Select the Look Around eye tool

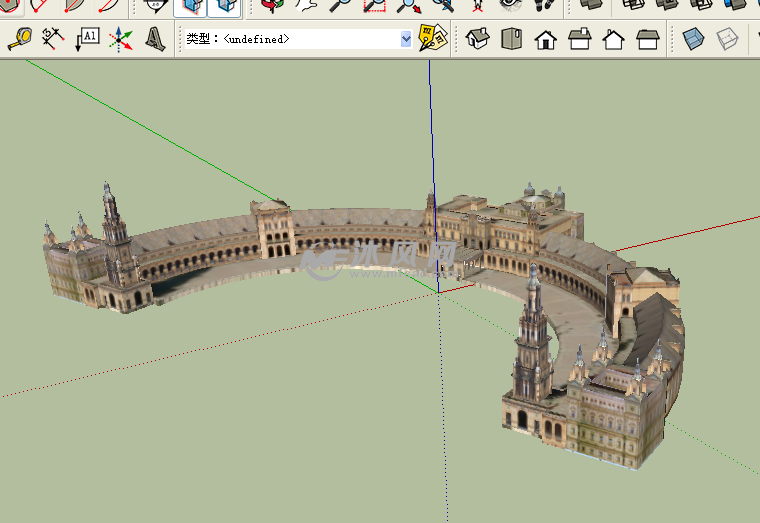click(510, 6)
